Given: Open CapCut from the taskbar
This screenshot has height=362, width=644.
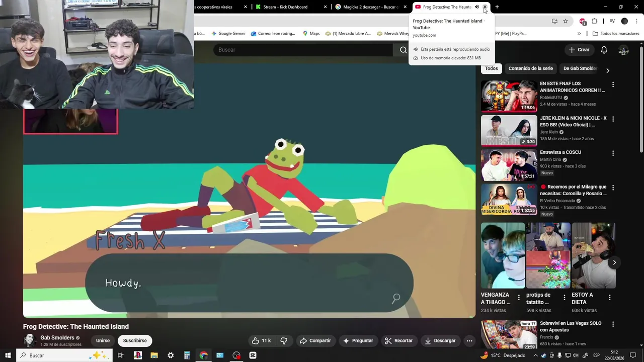Looking at the screenshot, I should pyautogui.click(x=253, y=355).
